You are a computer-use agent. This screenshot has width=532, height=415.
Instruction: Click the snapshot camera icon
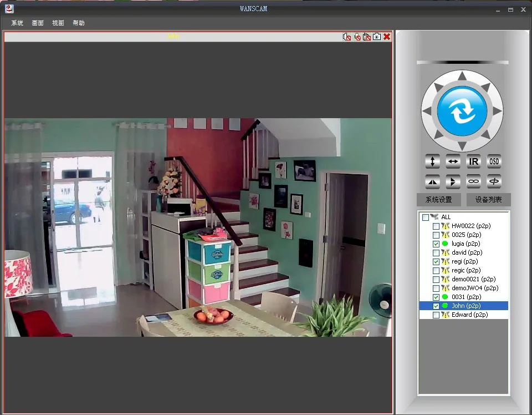(x=377, y=37)
